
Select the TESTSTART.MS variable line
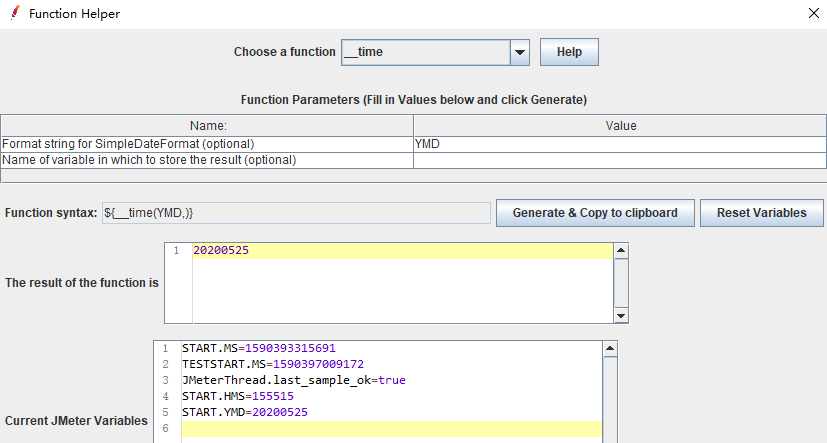pos(272,364)
